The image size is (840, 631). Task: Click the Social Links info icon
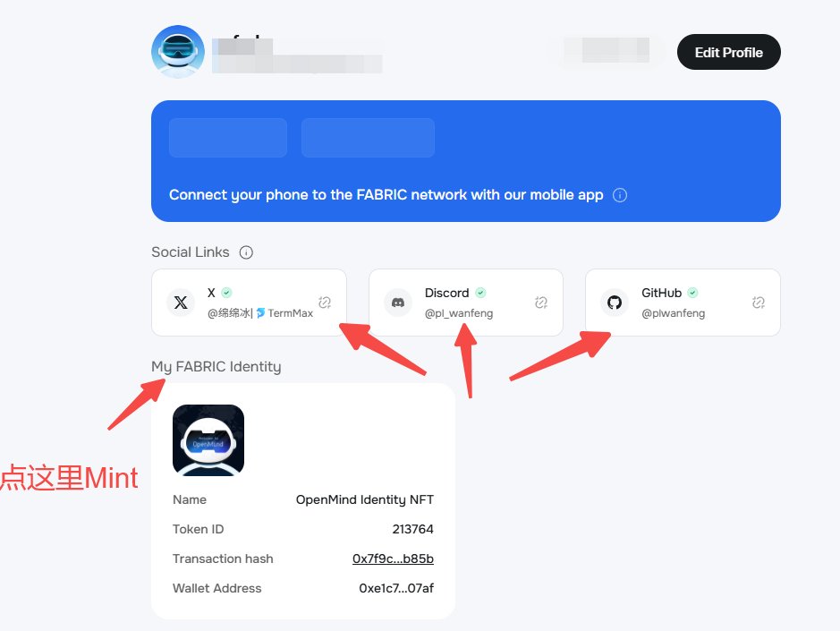coord(246,252)
